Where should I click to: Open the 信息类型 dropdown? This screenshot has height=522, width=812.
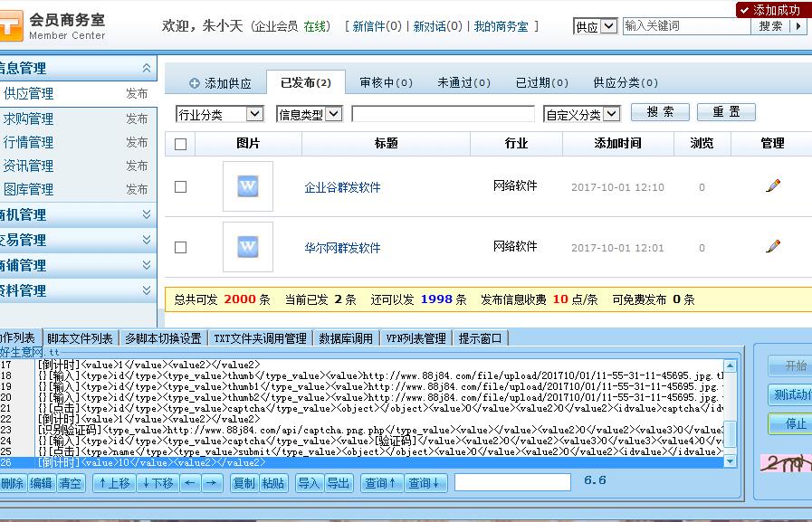(310, 114)
